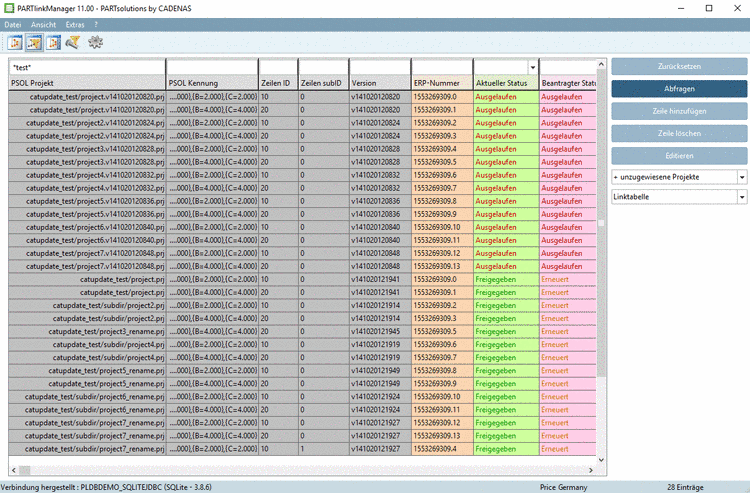This screenshot has width=750, height=493.
Task: Sort by ERP-Nummer column header
Action: (441, 82)
